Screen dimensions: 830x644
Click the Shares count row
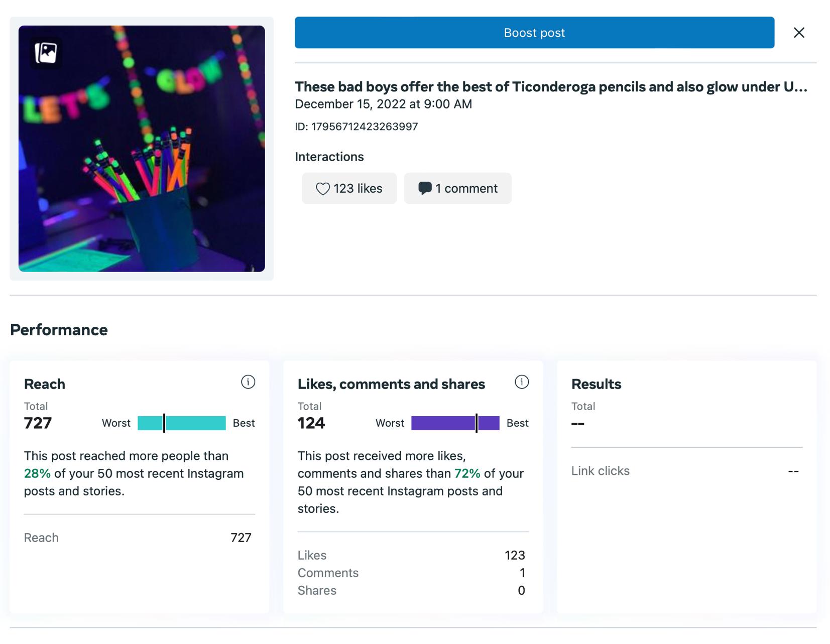coord(411,590)
